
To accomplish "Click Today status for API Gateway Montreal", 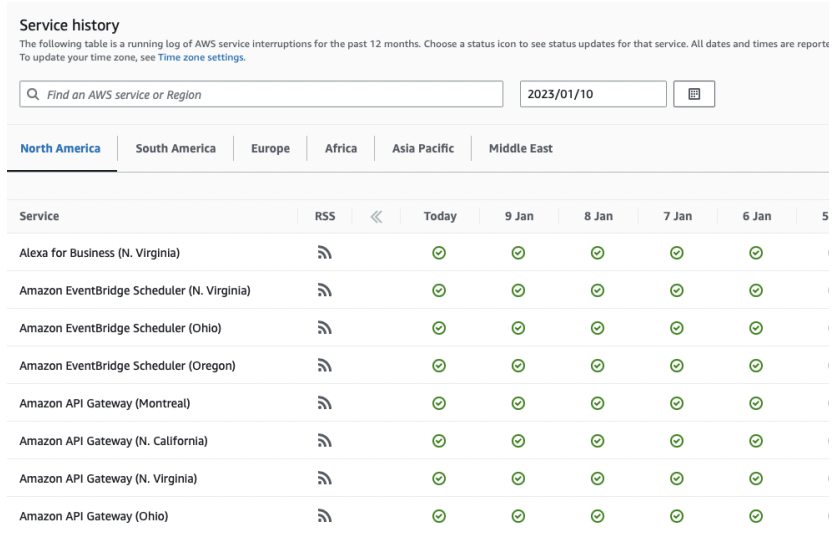I will click(439, 403).
